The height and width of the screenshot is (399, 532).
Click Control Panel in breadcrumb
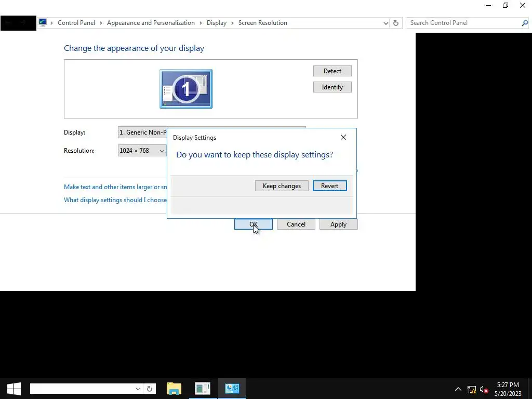pyautogui.click(x=76, y=23)
